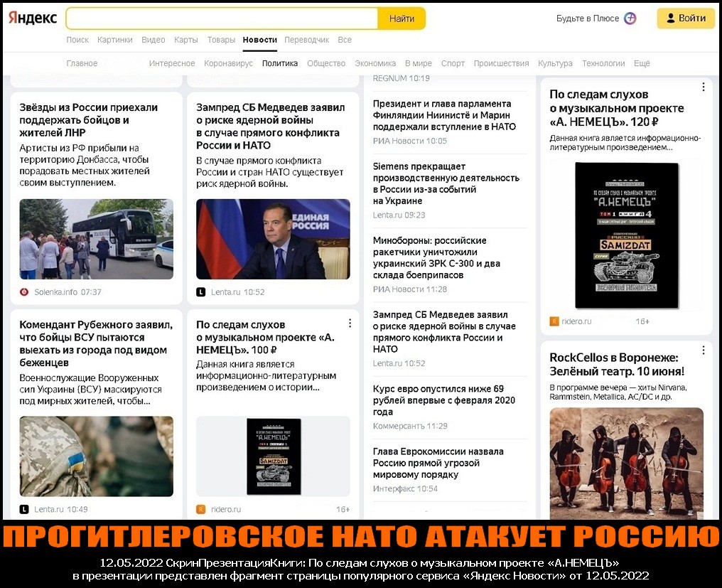Click the РИА Новости 10:05 source text
722x588 pixels.
pyautogui.click(x=410, y=141)
